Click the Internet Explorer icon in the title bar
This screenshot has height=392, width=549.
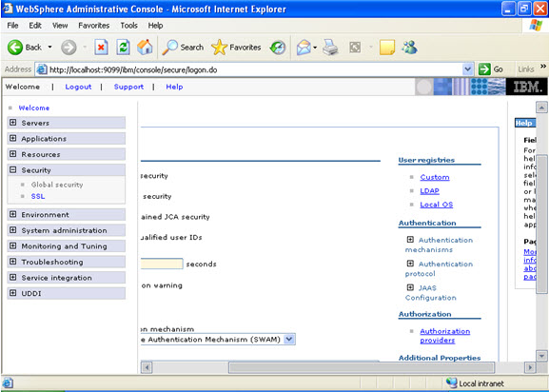click(8, 9)
